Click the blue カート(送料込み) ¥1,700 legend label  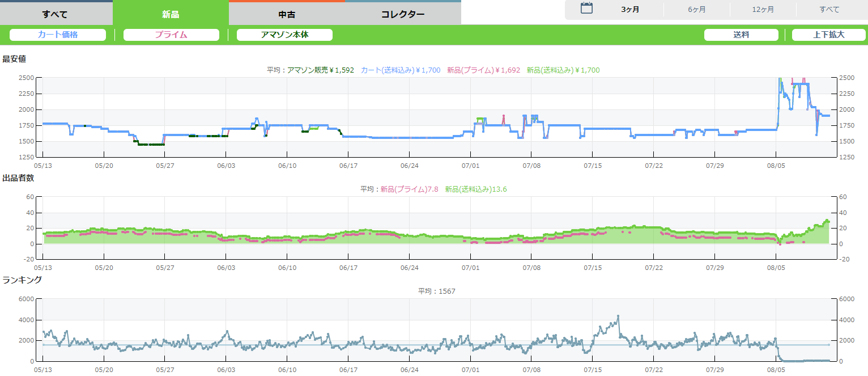[x=401, y=70]
